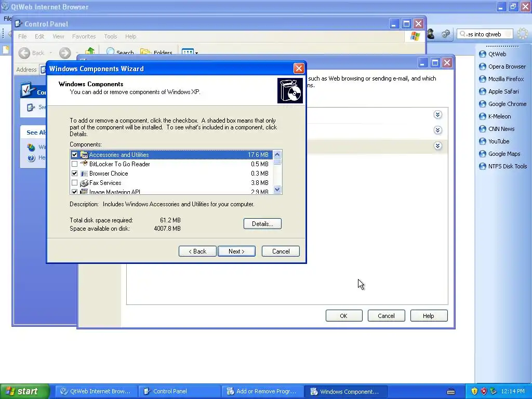The image size is (532, 399).
Task: Check the Fax Services checkbox
Action: [74, 183]
